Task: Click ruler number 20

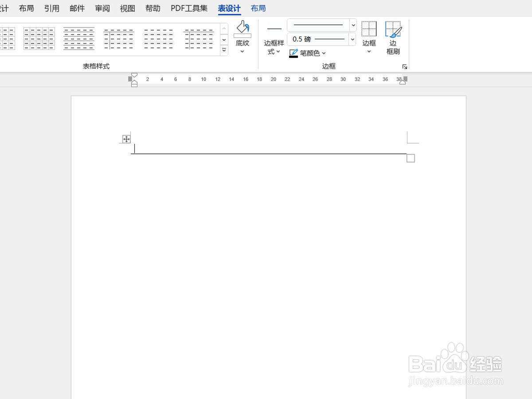Action: (274, 79)
